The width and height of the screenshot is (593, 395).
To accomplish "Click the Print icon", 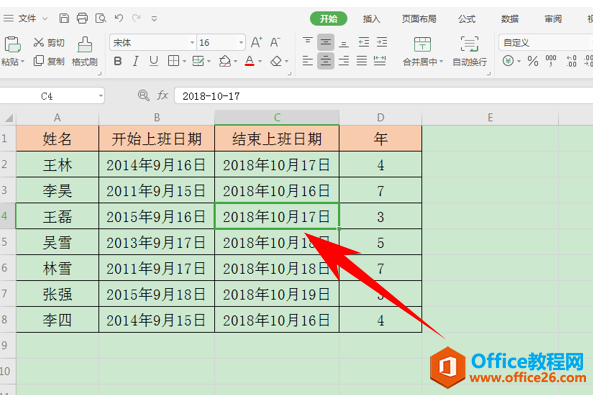I will click(82, 18).
